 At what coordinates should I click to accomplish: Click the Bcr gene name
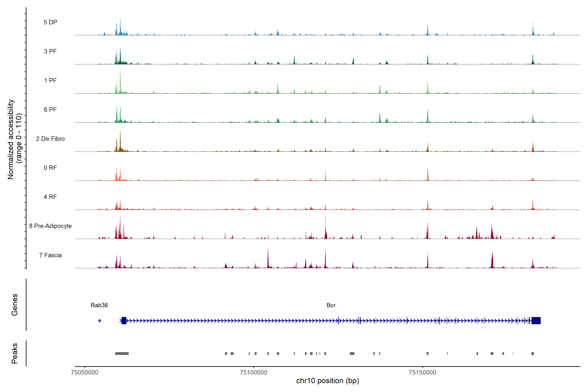[331, 305]
